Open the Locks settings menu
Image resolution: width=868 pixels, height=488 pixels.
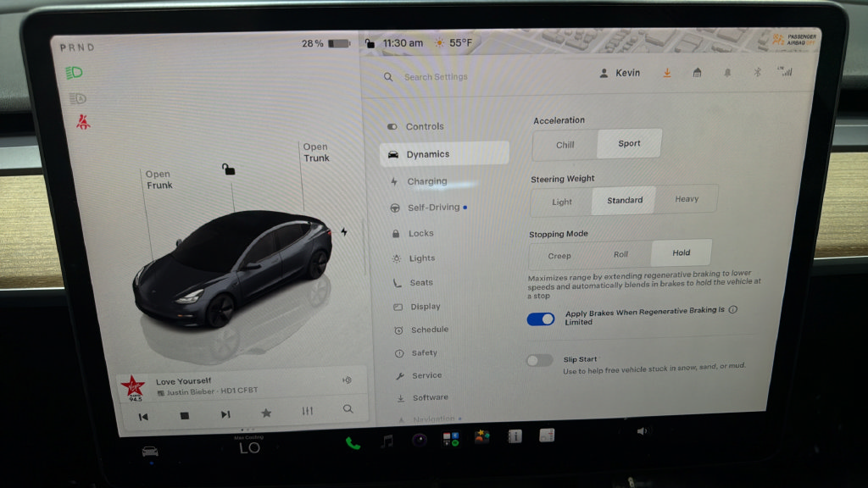click(413, 234)
